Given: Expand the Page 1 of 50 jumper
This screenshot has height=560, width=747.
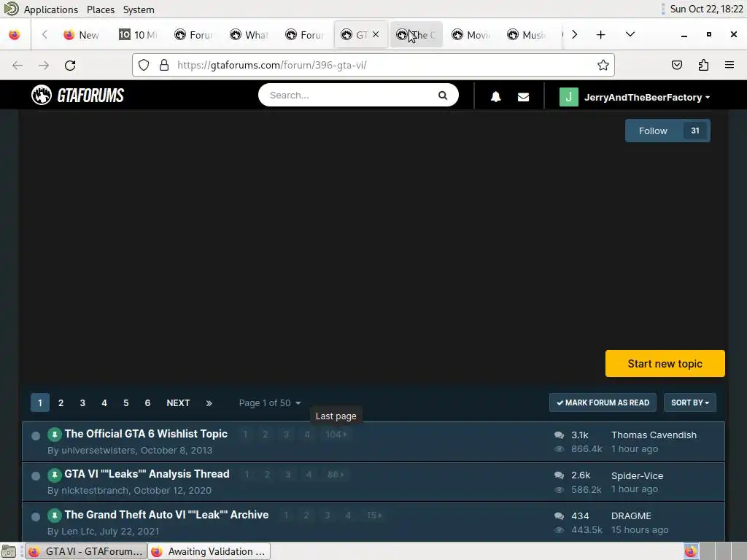Looking at the screenshot, I should (270, 402).
